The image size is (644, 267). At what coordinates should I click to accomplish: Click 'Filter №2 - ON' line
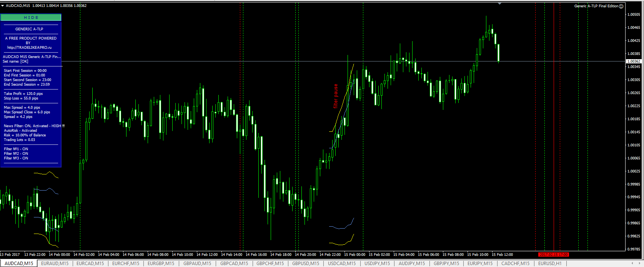point(16,154)
